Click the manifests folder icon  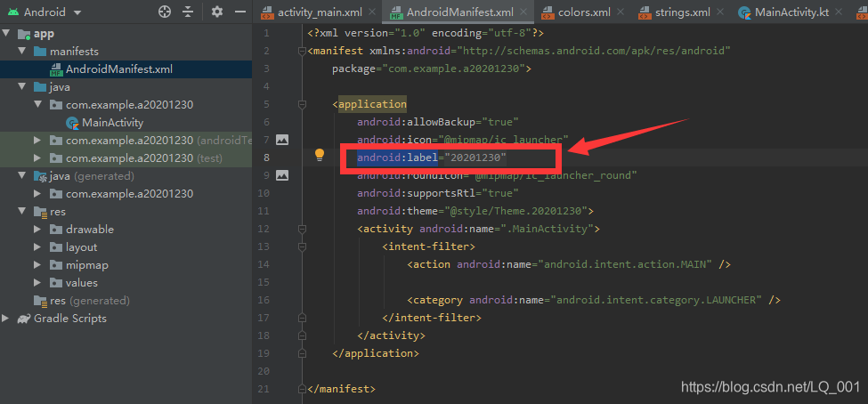[x=40, y=52]
